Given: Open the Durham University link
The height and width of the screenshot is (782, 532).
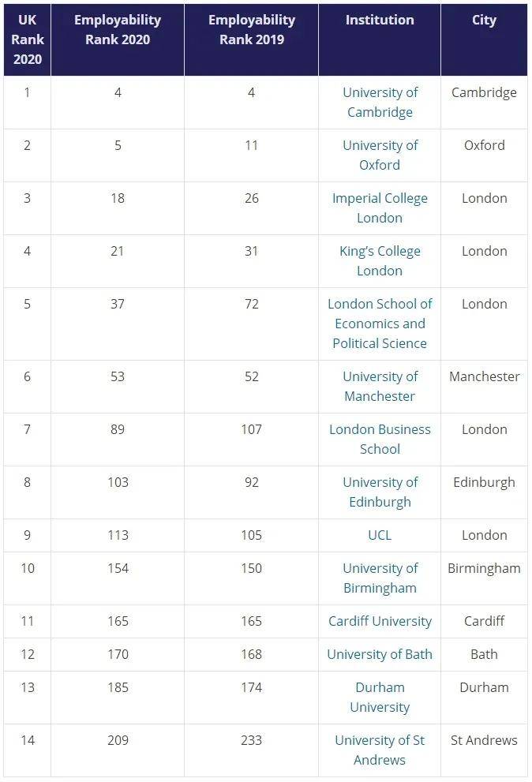Looking at the screenshot, I should [x=380, y=697].
